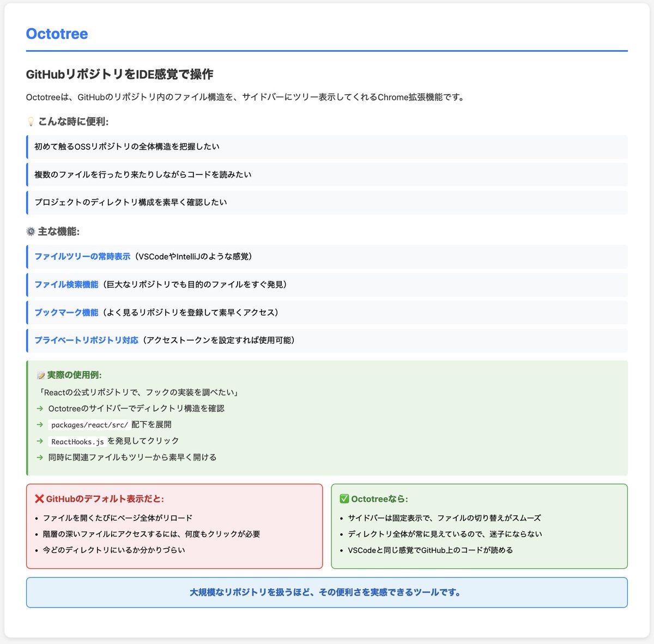Viewport: 654px width, 644px height.
Task: Click bullet サイドバーは固定表示で、ファイルの切り替えがスムーズ
Action: 444,518
